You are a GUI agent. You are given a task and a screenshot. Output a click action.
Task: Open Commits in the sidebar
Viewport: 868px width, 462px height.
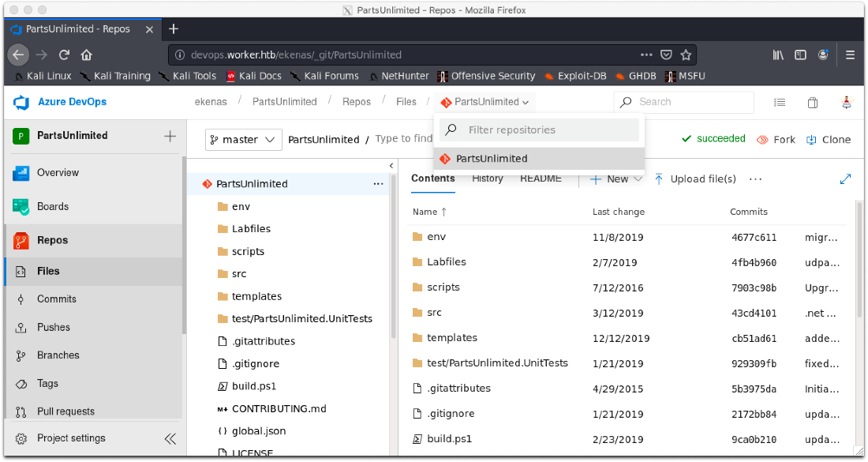click(x=94, y=299)
